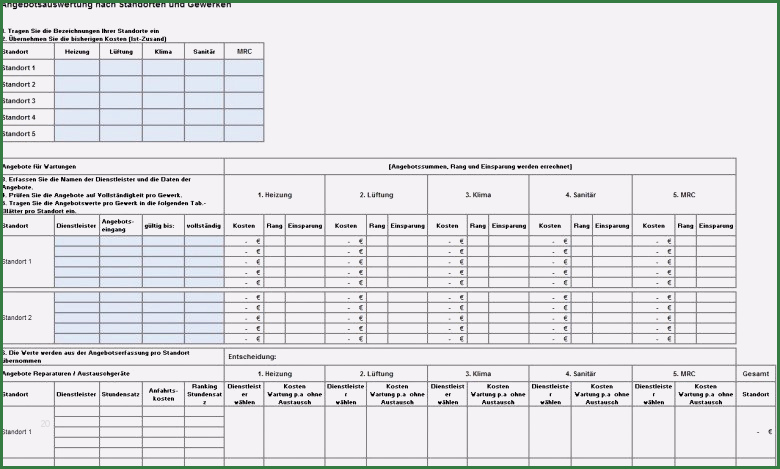
Task: Select the Sanitär cell for Standort 4
Action: click(204, 117)
